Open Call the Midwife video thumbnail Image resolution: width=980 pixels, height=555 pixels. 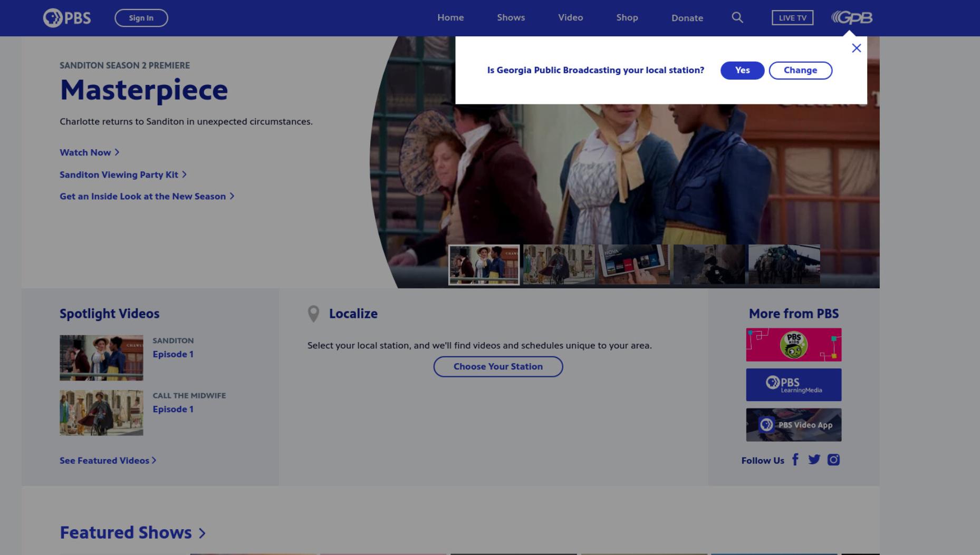tap(101, 413)
